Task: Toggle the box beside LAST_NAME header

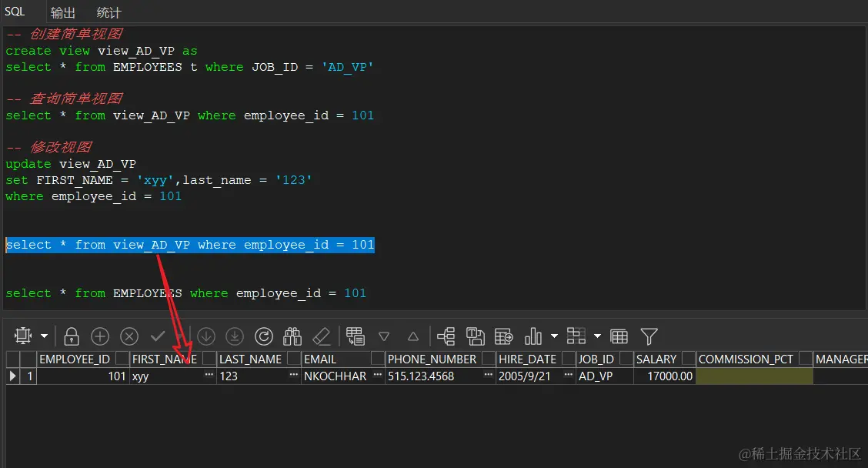Action: (294, 359)
